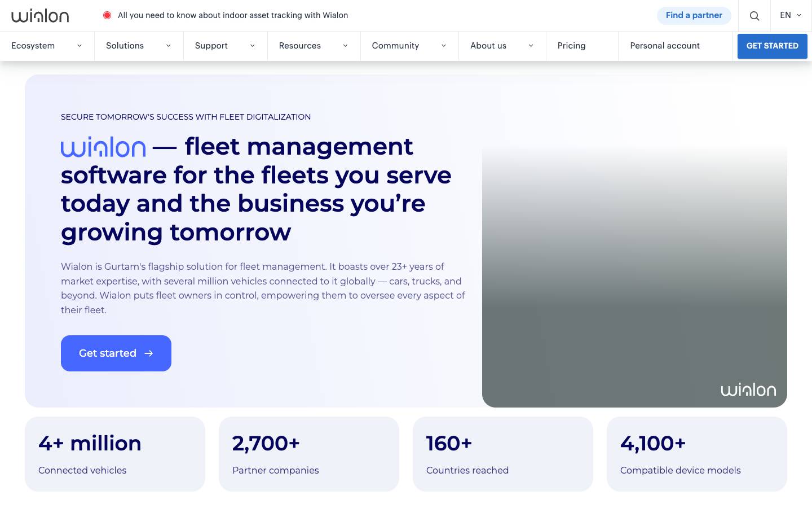Screen dimensions: 812x508
Task: Go to the Pricing page
Action: 571,46
